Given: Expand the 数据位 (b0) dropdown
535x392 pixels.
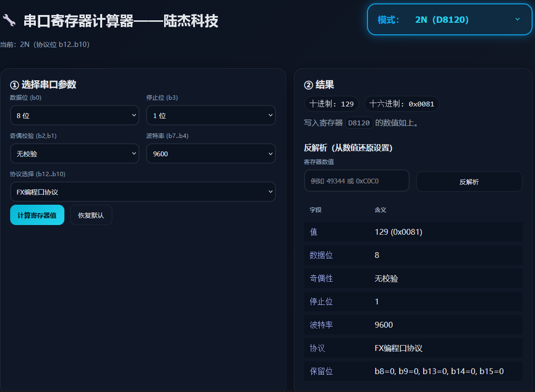Looking at the screenshot, I should coord(75,116).
